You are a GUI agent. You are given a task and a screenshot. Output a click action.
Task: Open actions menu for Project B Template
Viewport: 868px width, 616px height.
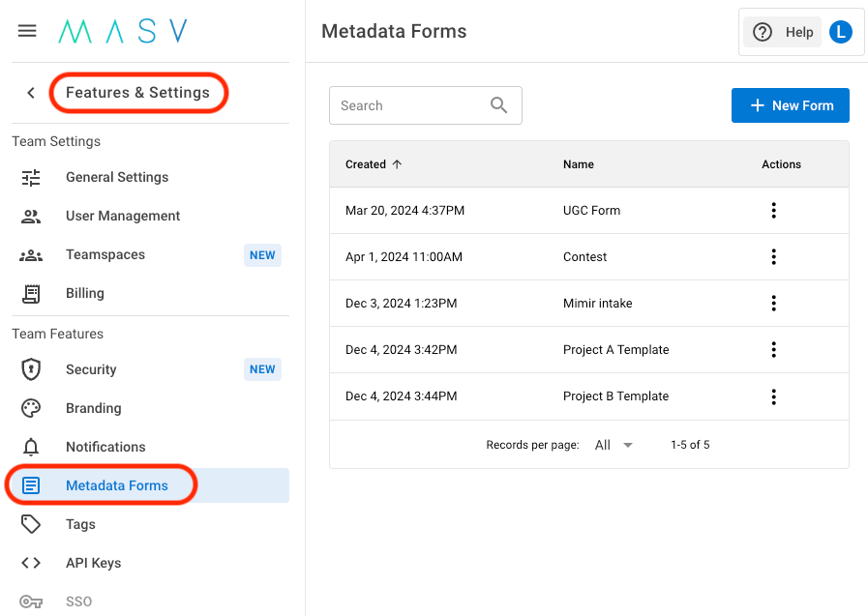point(774,396)
